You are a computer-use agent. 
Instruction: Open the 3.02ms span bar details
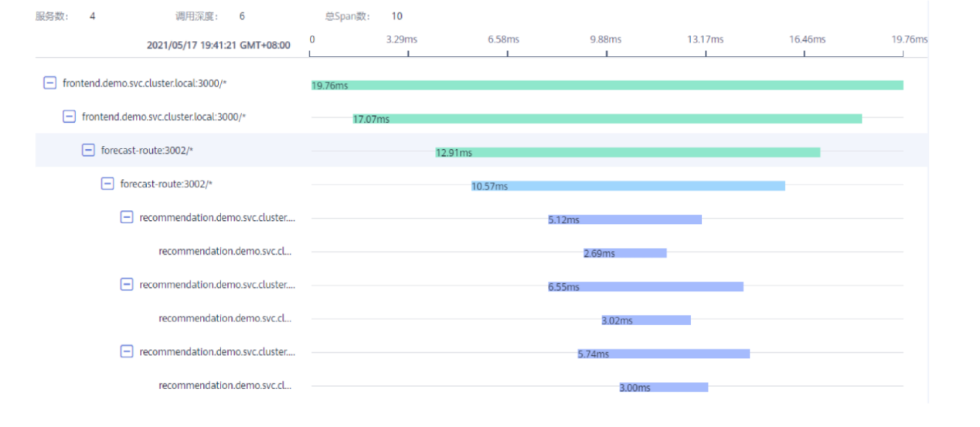click(x=646, y=320)
